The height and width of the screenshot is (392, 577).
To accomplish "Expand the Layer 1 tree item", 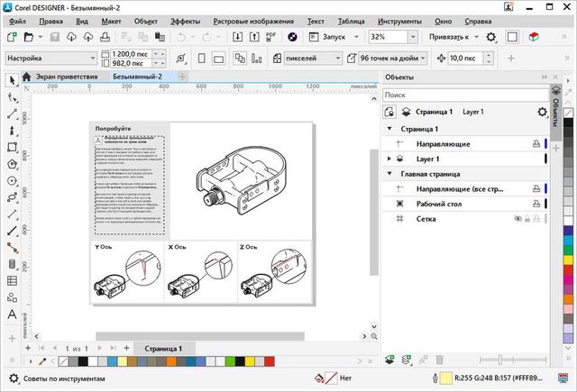I will tap(389, 159).
